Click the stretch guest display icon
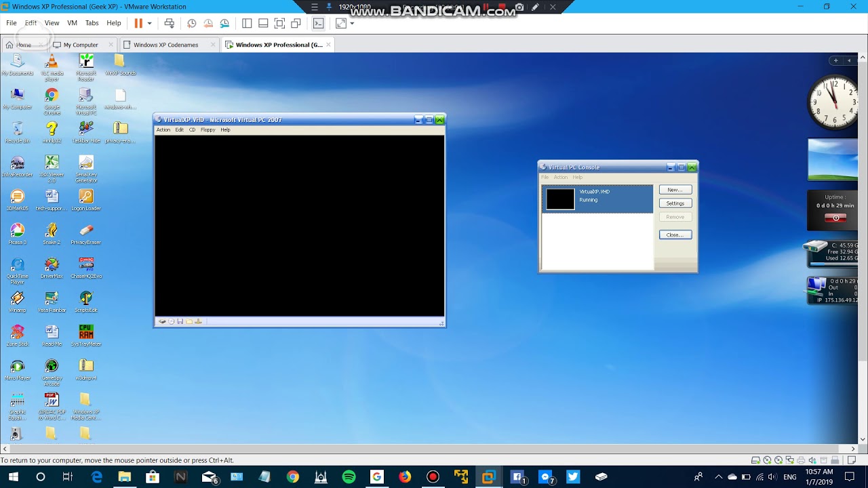 point(340,23)
